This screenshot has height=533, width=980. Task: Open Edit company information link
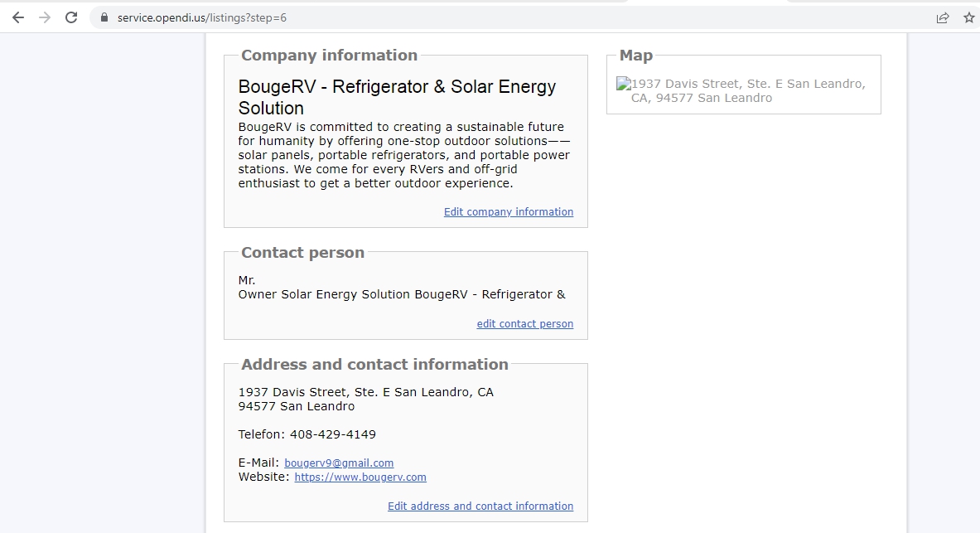508,212
